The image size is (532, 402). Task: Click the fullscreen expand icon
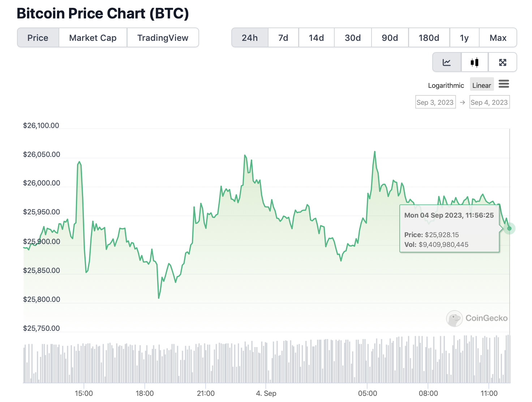tap(502, 63)
